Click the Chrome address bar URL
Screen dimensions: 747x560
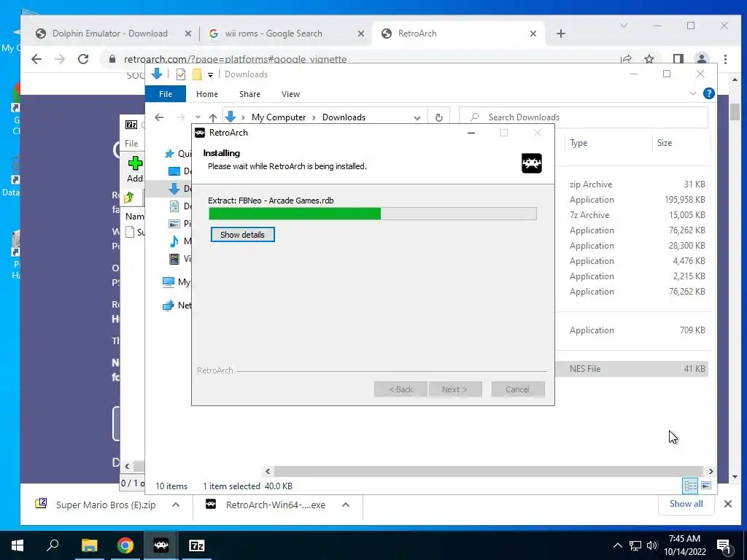236,60
